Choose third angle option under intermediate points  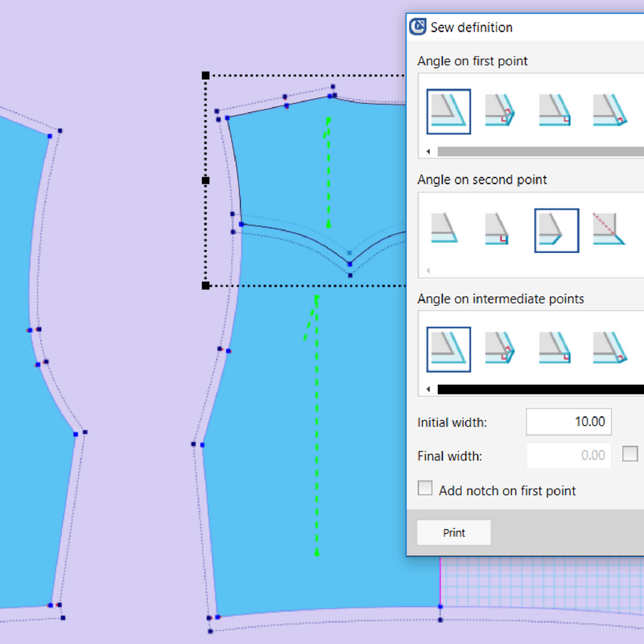click(555, 348)
